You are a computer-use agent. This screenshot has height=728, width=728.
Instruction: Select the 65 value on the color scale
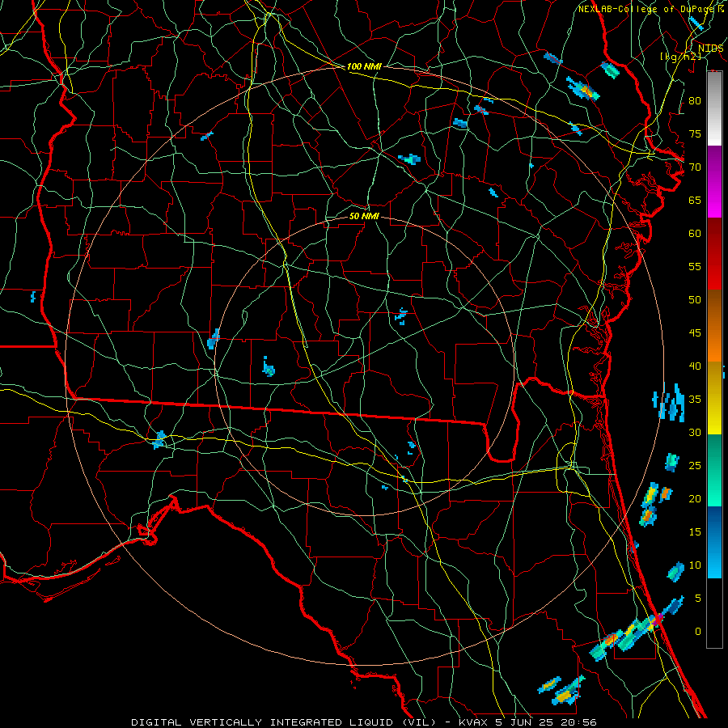695,200
